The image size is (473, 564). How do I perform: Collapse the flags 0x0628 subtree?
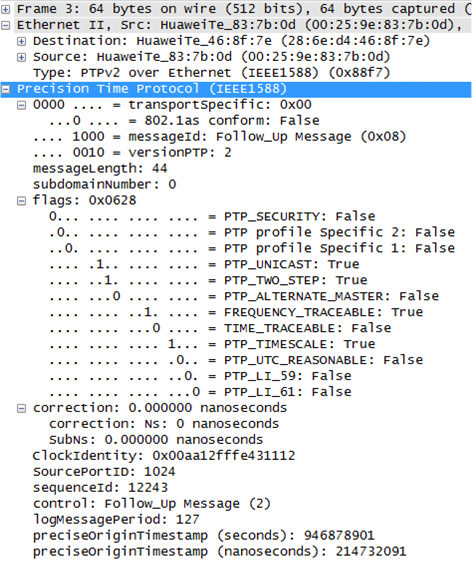point(22,201)
